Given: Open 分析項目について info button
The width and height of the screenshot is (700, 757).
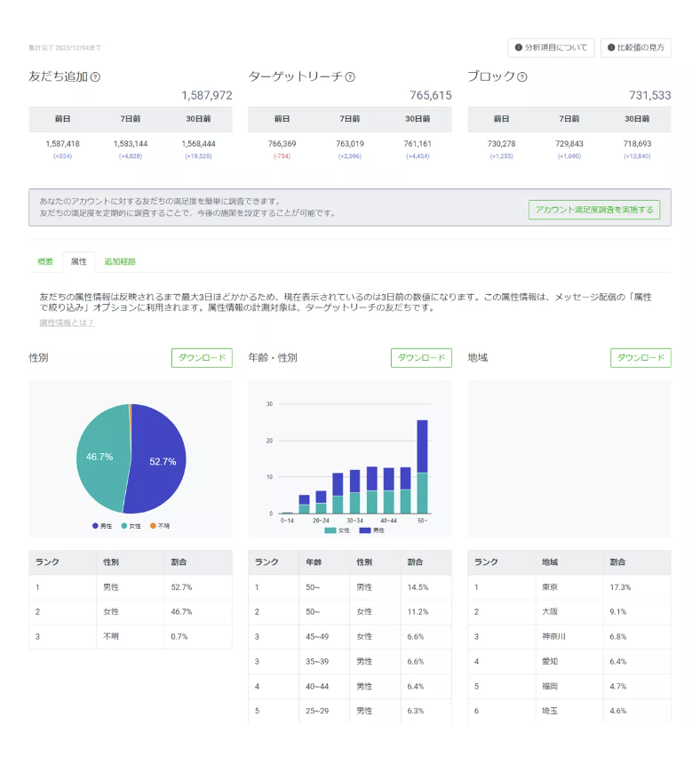Looking at the screenshot, I should pyautogui.click(x=551, y=47).
